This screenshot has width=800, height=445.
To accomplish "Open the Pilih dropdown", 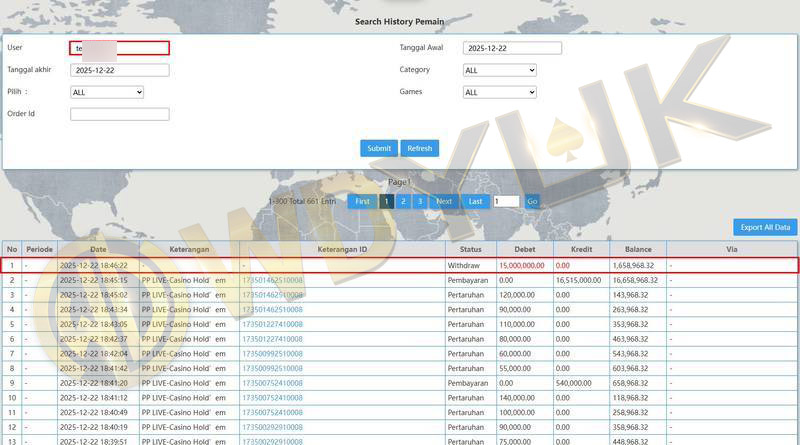I will pyautogui.click(x=107, y=92).
